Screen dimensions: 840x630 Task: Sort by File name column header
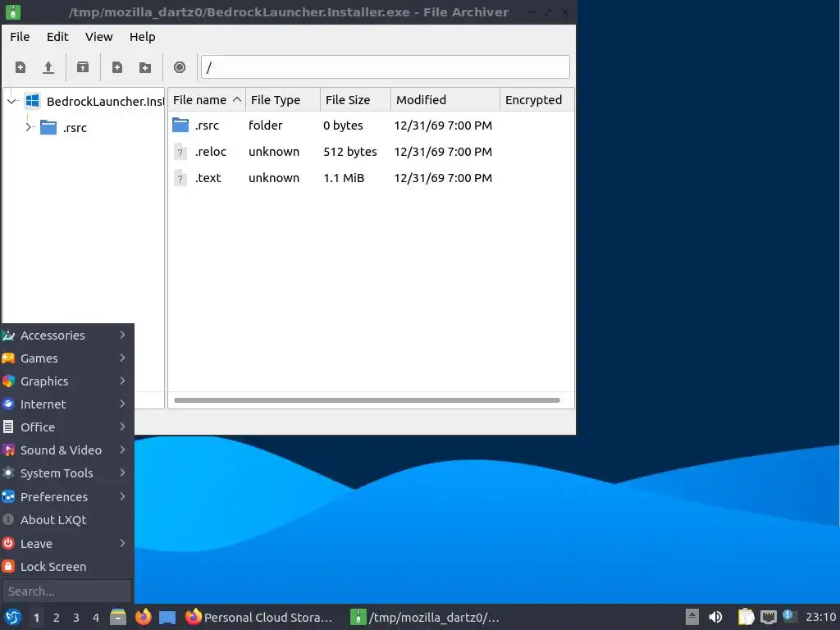click(206, 100)
